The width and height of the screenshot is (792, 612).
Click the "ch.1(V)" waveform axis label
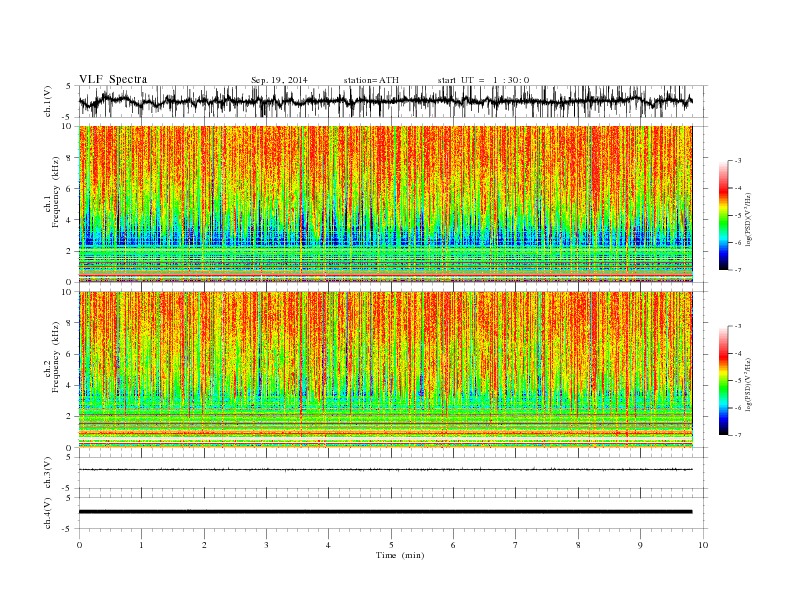click(48, 101)
